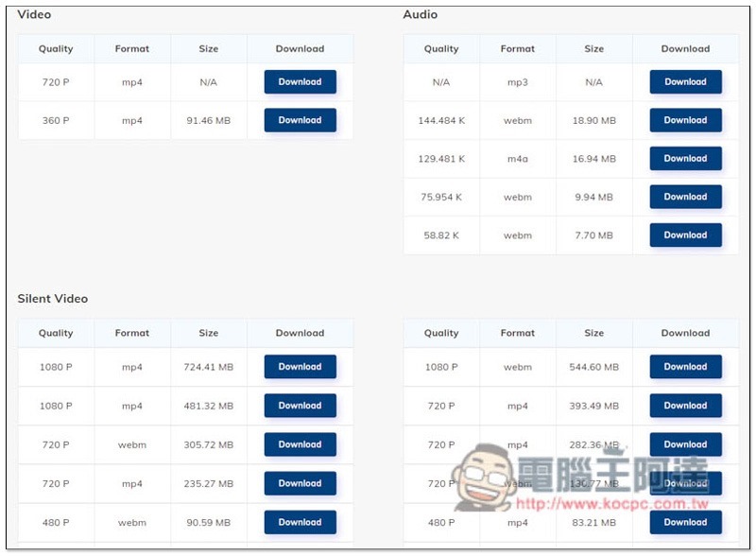Download the 481.32 MB silent 1080 P mp4

(300, 406)
